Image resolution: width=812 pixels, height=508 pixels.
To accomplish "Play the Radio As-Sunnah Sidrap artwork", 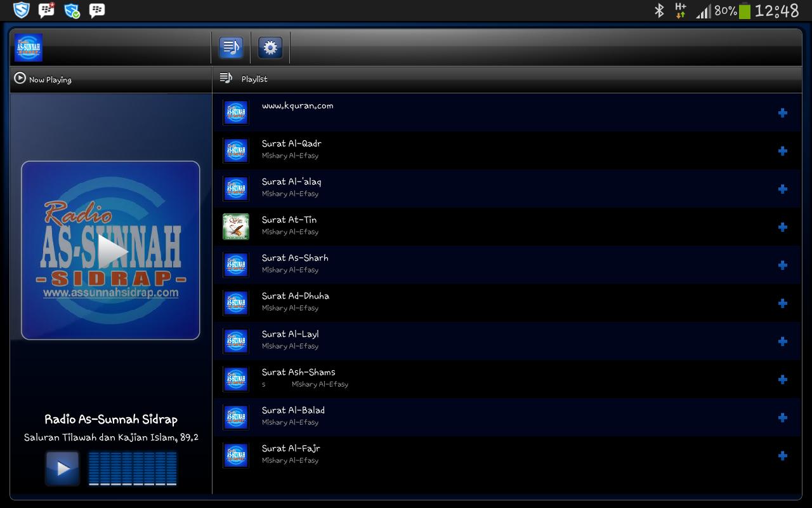I will coord(110,250).
